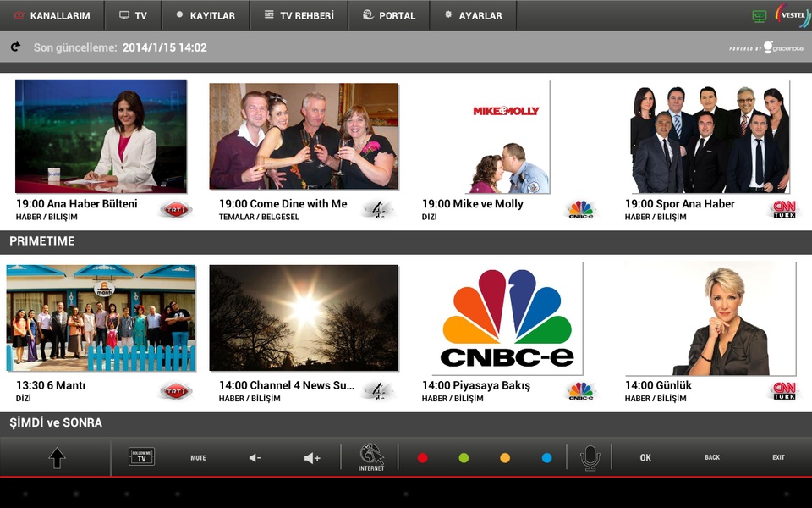This screenshot has height=508, width=812.
Task: Select the CNN Türk logo beside Günlük
Action: 784,391
